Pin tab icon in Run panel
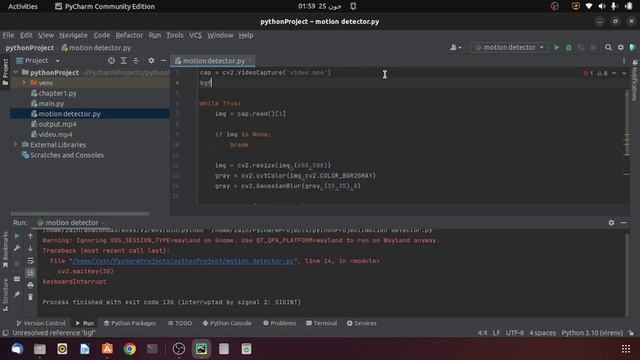 pyautogui.click(x=17, y=294)
